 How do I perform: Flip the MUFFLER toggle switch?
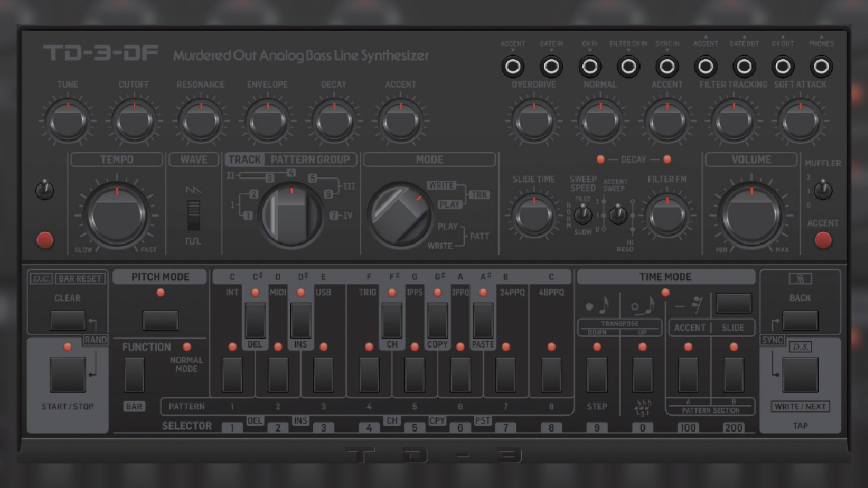coord(823,190)
